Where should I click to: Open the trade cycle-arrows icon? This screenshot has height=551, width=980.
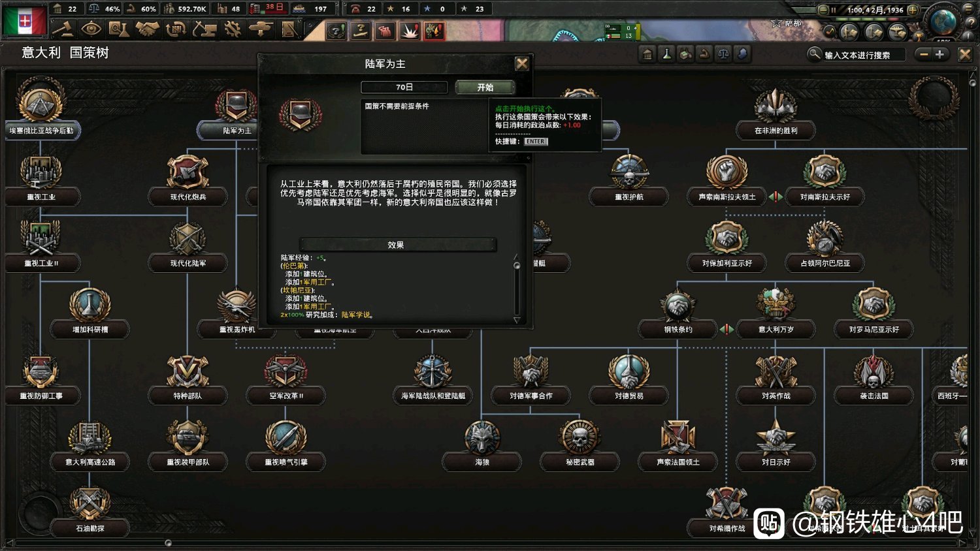tap(176, 29)
